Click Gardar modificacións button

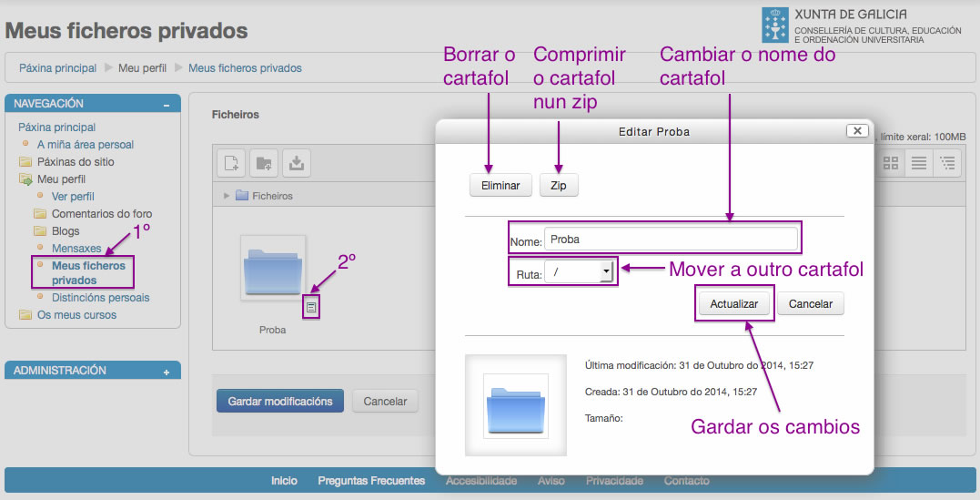[280, 401]
